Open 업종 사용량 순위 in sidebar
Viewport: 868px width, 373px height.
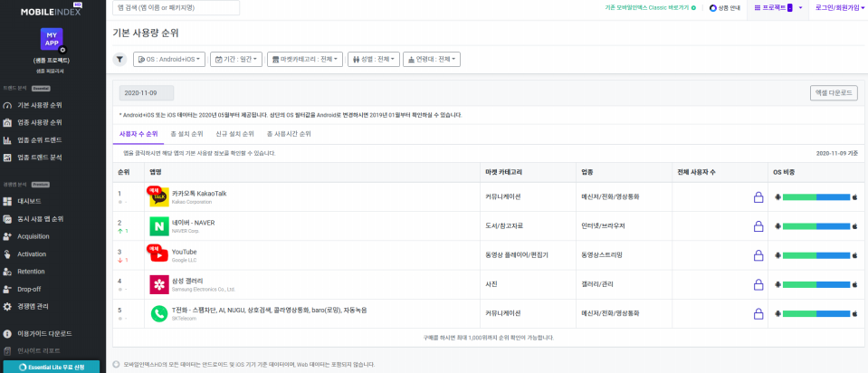pos(39,122)
